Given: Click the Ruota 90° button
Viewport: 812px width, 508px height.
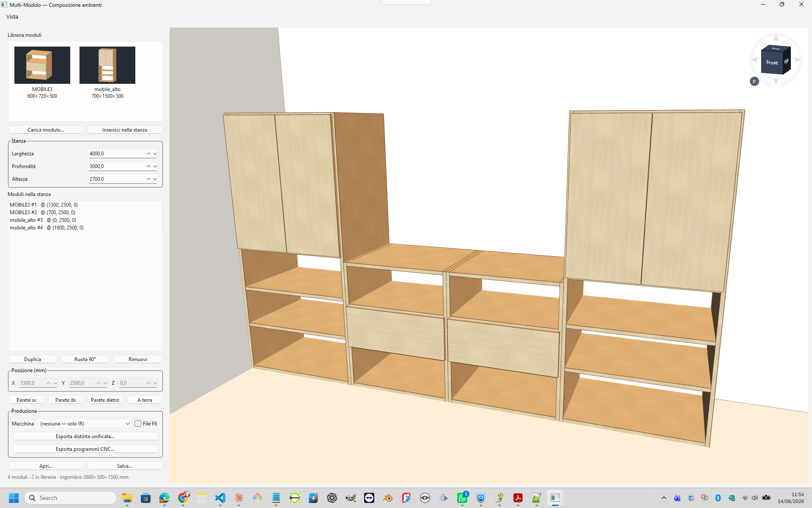Looking at the screenshot, I should pyautogui.click(x=85, y=359).
